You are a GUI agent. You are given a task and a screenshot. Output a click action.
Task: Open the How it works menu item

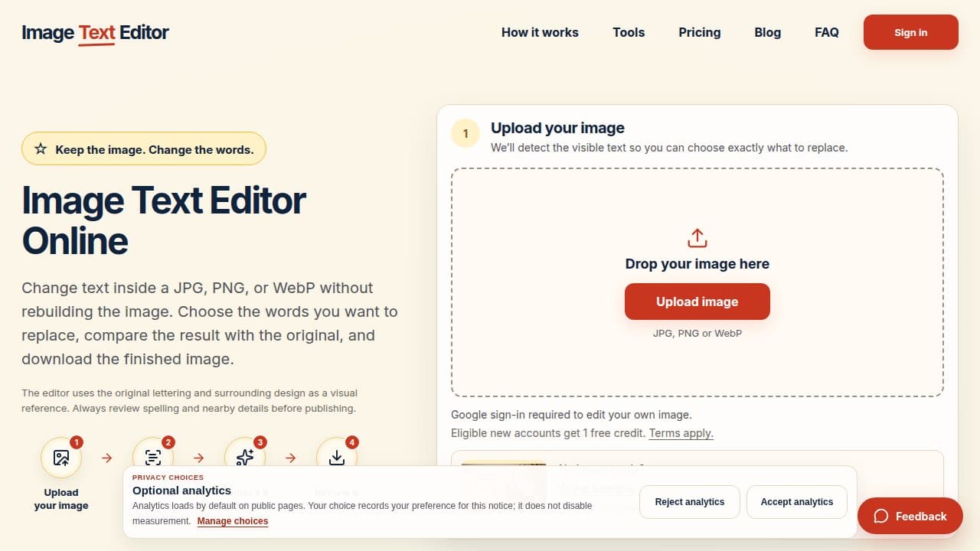pyautogui.click(x=540, y=32)
